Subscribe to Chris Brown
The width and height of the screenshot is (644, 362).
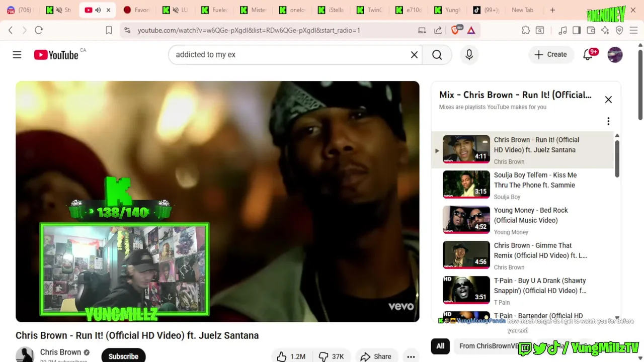click(x=123, y=356)
